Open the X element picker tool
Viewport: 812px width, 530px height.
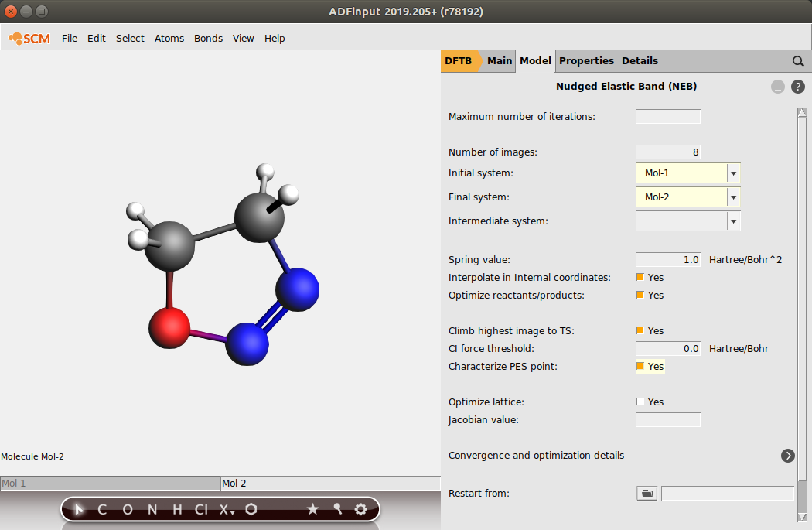pos(227,510)
